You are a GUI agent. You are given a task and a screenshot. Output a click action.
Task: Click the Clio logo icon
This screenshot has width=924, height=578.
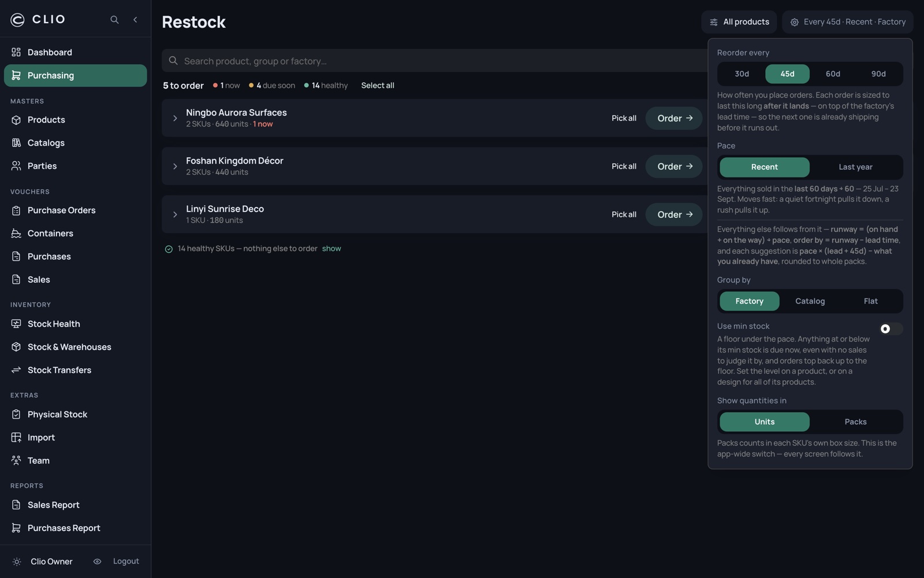(17, 20)
